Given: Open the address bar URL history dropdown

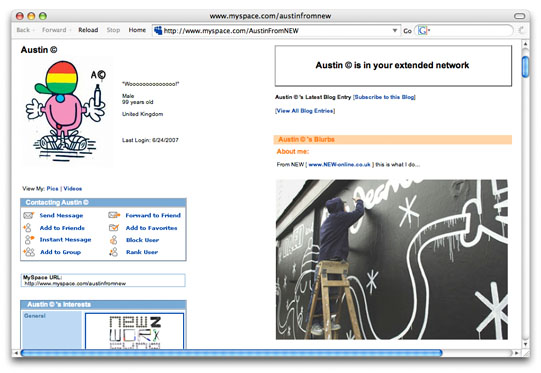Looking at the screenshot, I should coord(395,30).
